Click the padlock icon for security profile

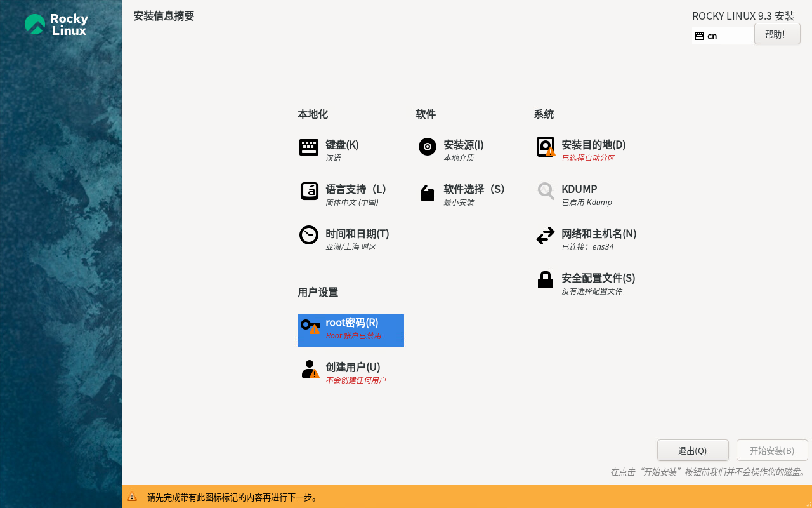pyautogui.click(x=546, y=279)
